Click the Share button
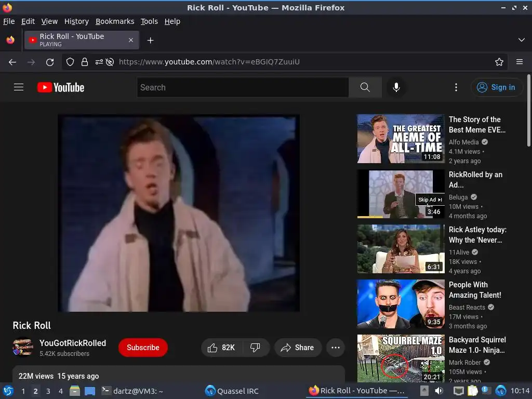This screenshot has width=532, height=399. coord(298,348)
